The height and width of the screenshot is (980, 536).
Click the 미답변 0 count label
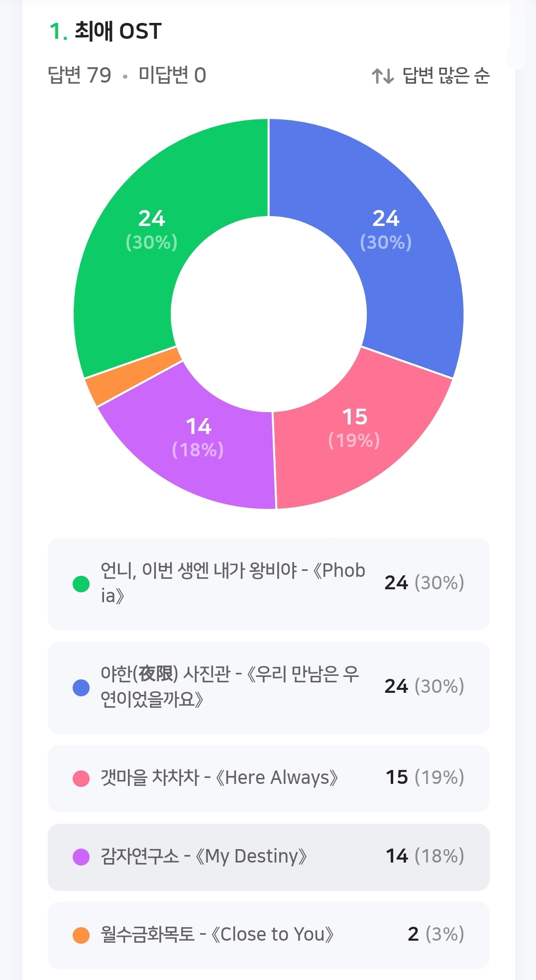(x=172, y=76)
